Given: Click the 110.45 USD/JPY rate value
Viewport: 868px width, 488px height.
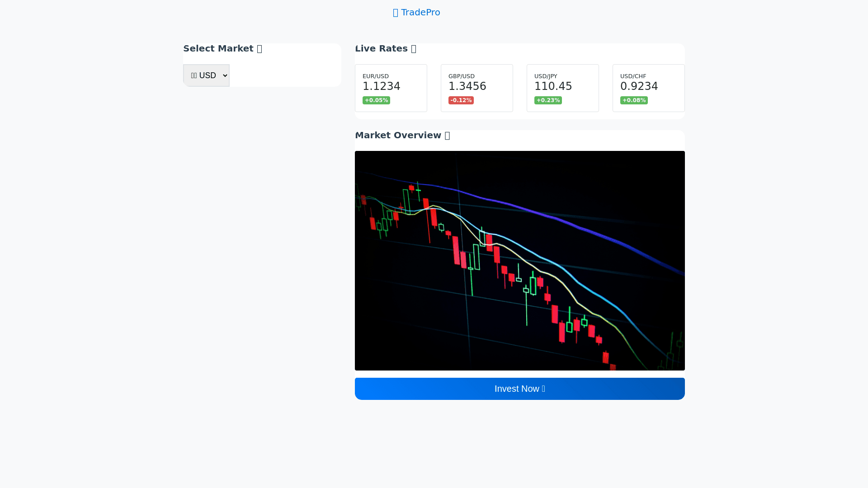Looking at the screenshot, I should click(x=553, y=86).
